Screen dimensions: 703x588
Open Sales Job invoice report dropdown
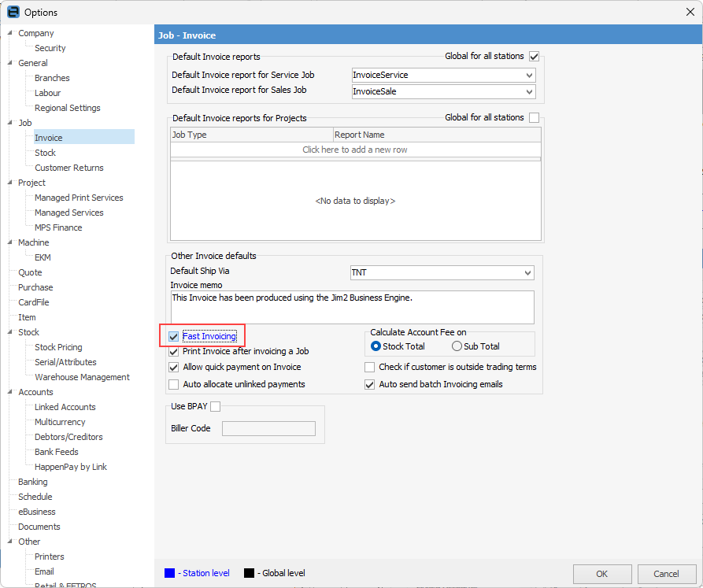529,92
